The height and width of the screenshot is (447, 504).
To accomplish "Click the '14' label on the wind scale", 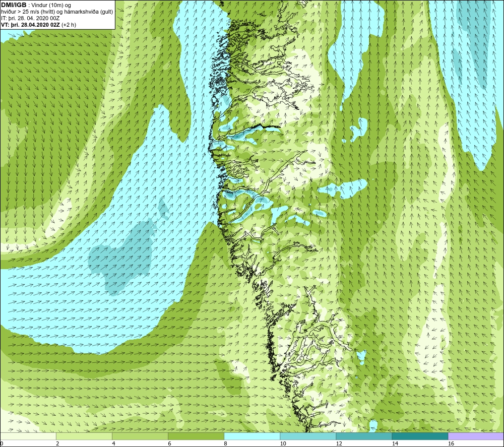I will (395, 443).
